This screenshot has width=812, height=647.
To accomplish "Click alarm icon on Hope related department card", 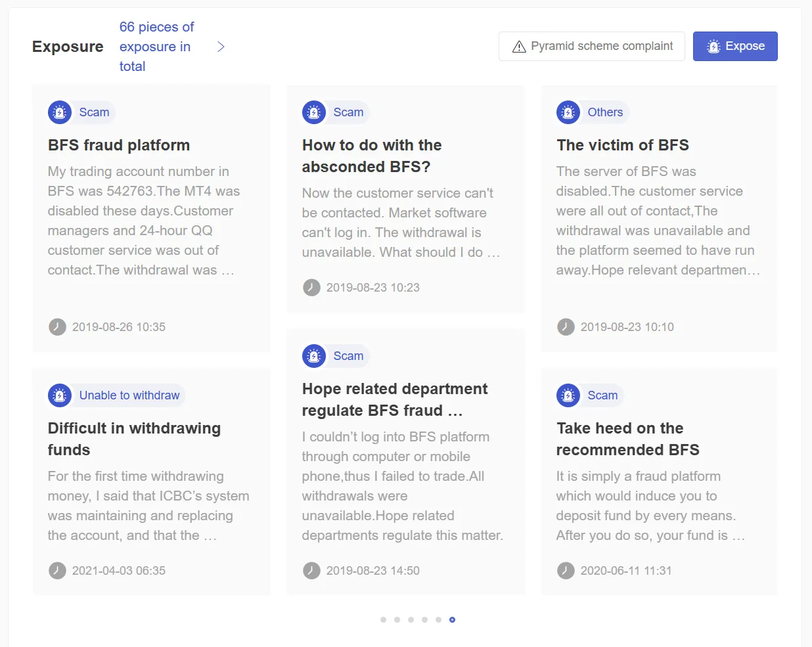I will coord(314,356).
